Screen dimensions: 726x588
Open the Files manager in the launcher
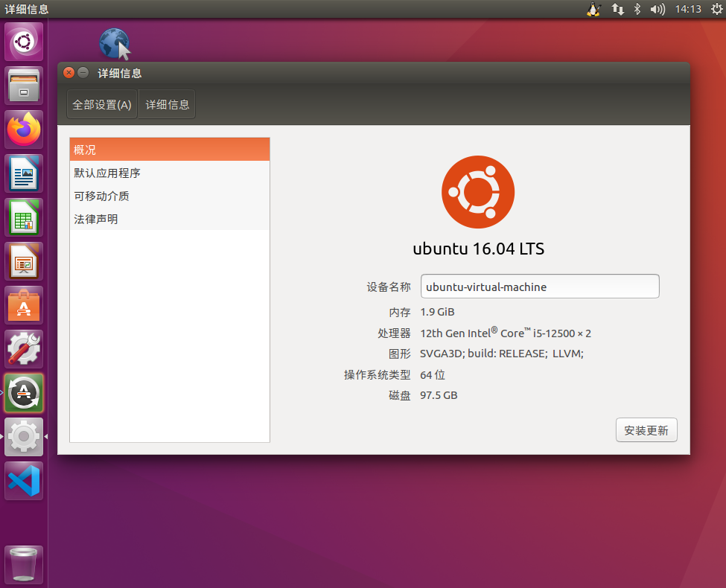click(24, 86)
